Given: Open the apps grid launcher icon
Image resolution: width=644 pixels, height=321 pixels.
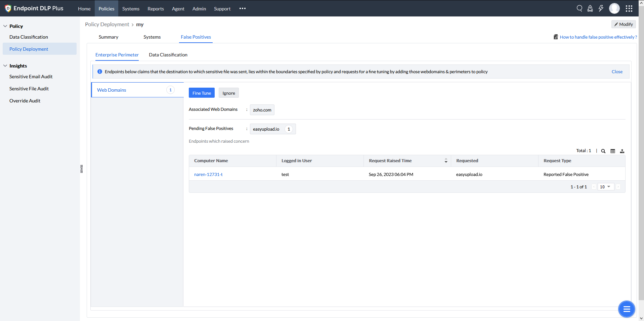Looking at the screenshot, I should (629, 8).
